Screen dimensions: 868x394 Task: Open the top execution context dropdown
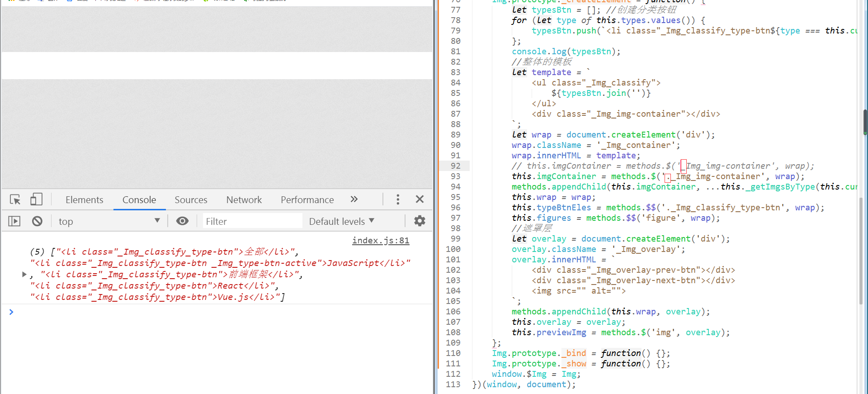[x=109, y=221]
